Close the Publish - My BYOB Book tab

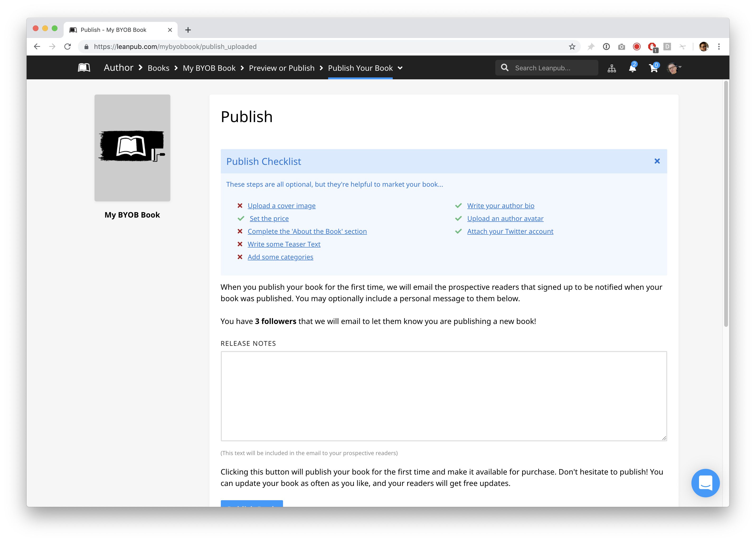point(170,30)
